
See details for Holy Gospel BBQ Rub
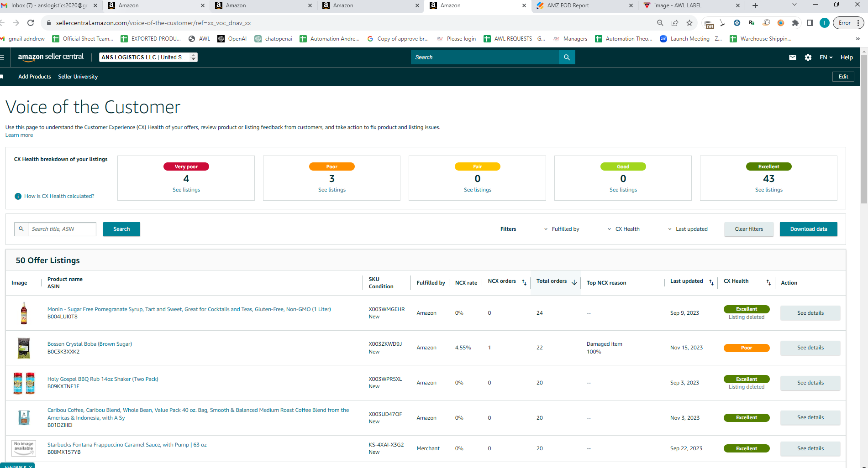pos(810,383)
